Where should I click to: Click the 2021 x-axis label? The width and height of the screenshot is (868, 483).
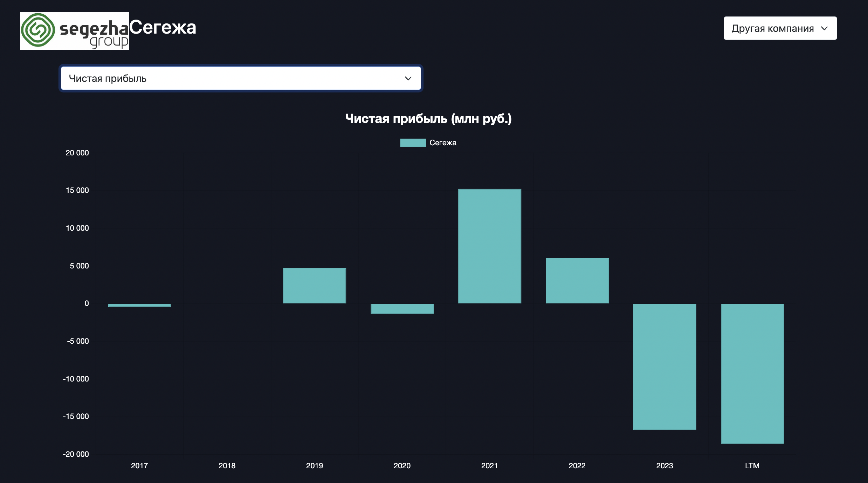[490, 466]
